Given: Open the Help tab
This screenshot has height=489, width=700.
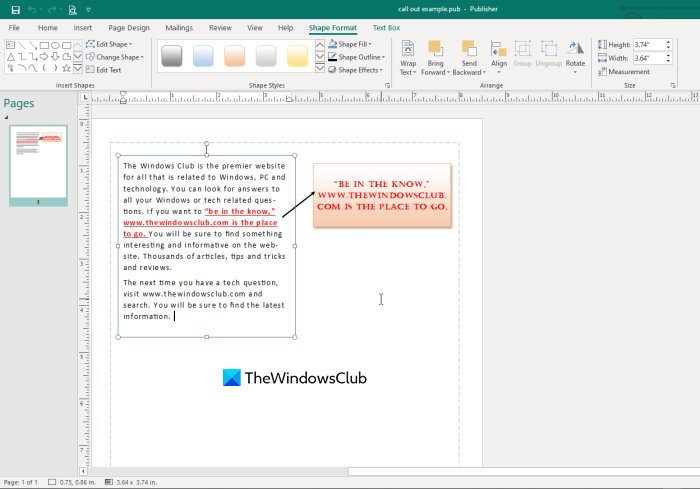Looking at the screenshot, I should tap(286, 28).
